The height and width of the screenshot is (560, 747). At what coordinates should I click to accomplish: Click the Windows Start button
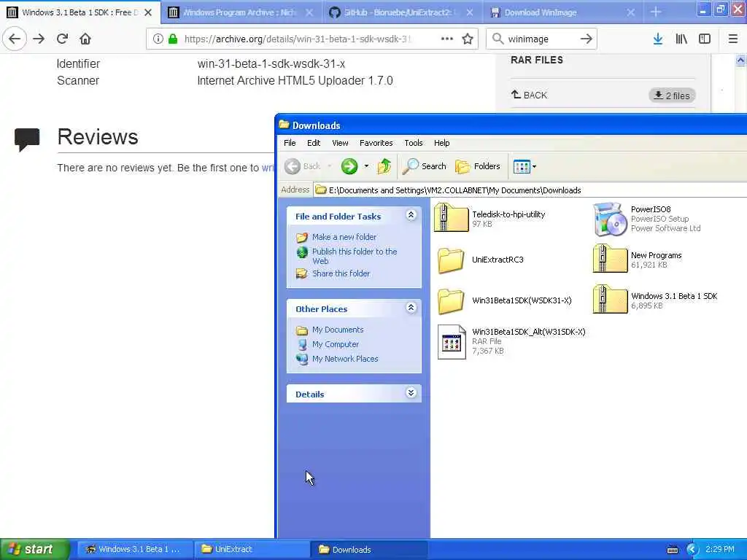click(34, 549)
